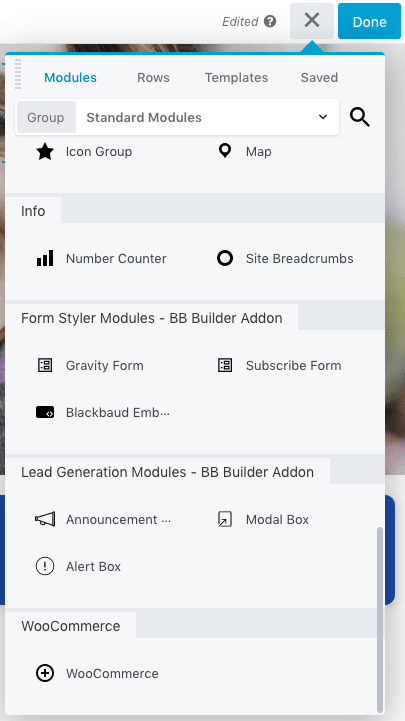The width and height of the screenshot is (405, 721).
Task: Go to the Saved tab
Action: 319,77
